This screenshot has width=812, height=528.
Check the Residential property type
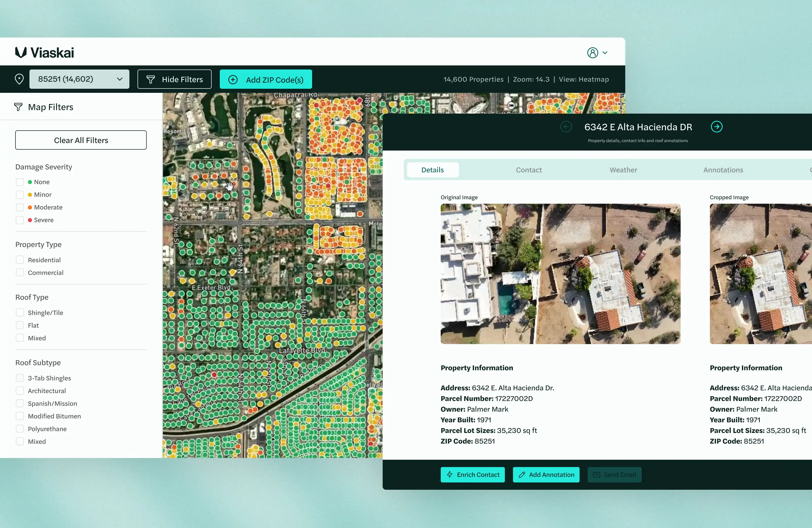pos(20,260)
